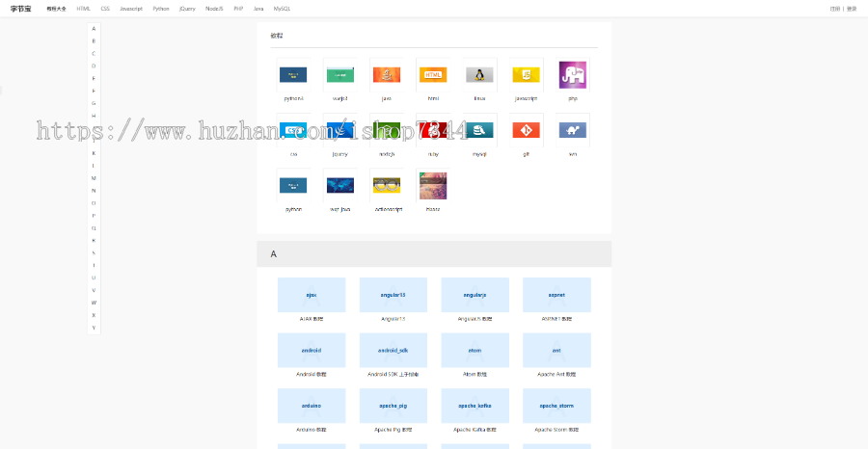Go to MySQL in the top navigation
Viewport: 868px width, 449px height.
point(282,9)
